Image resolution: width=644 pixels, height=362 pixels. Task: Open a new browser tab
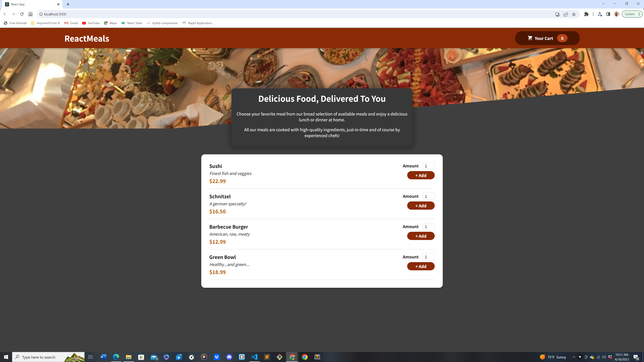68,4
